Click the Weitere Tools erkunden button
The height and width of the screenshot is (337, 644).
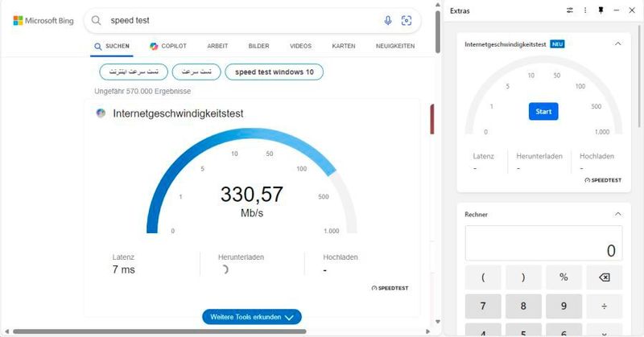click(x=252, y=317)
